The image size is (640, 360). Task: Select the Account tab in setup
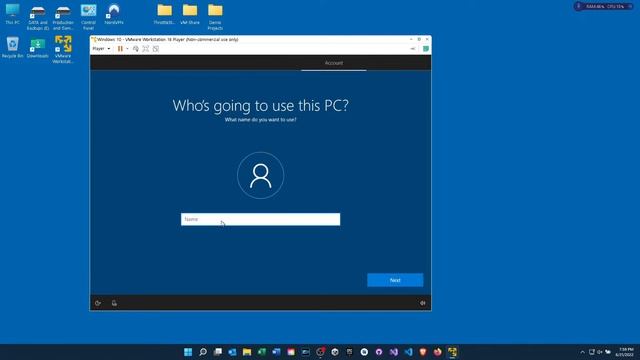click(333, 63)
